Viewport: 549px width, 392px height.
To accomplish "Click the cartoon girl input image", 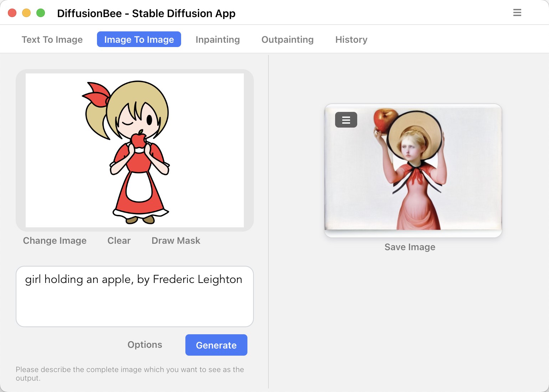I will click(x=134, y=150).
